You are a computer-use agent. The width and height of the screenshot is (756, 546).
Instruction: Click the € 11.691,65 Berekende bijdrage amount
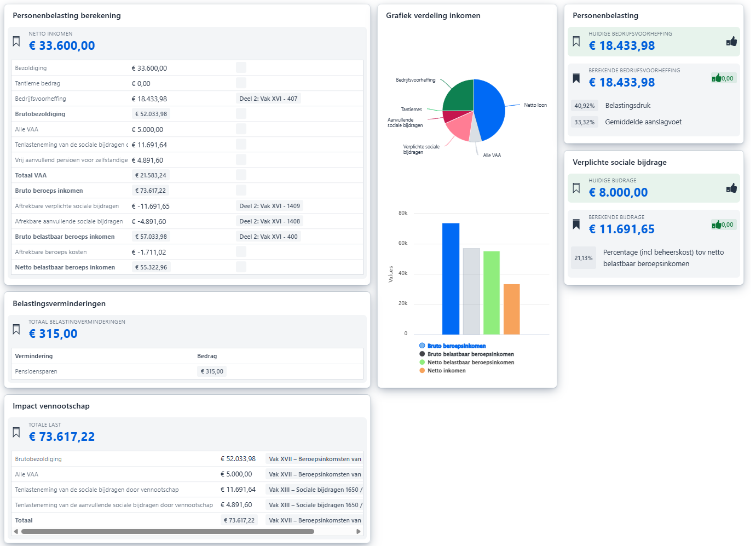621,229
